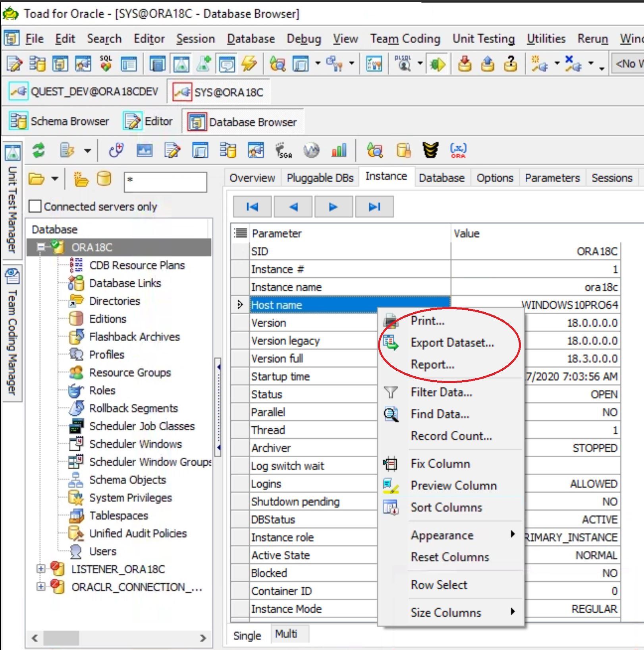The image size is (644, 650).
Task: Click the Version full parameter row
Action: (x=314, y=358)
